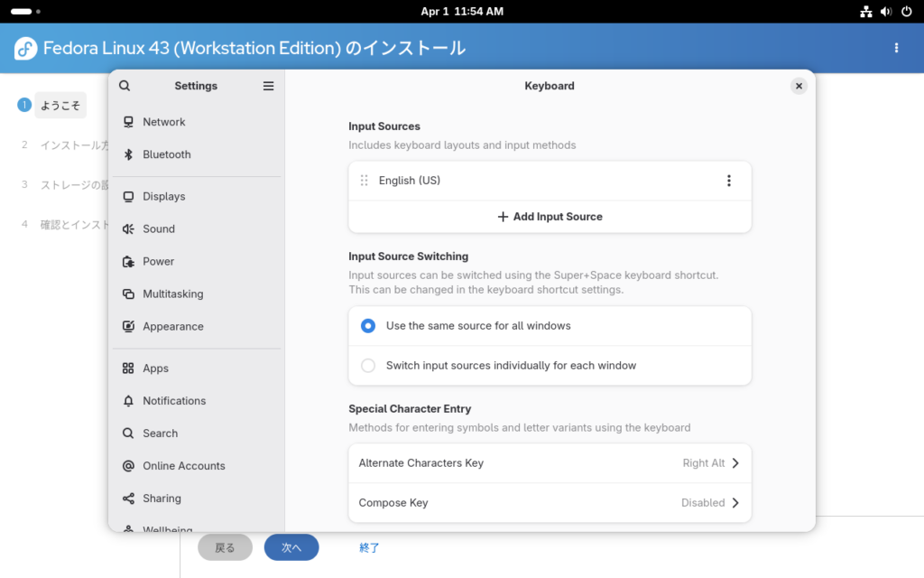Open Power settings

click(158, 261)
